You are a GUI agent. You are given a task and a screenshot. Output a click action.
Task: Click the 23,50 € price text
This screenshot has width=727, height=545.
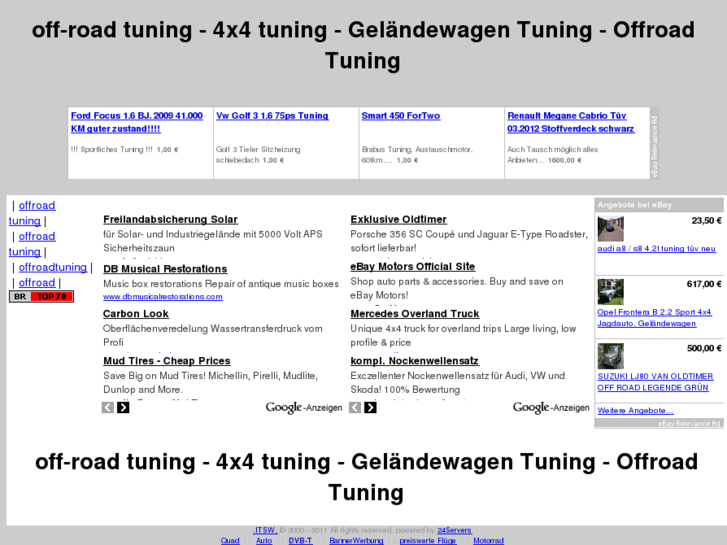click(x=706, y=221)
